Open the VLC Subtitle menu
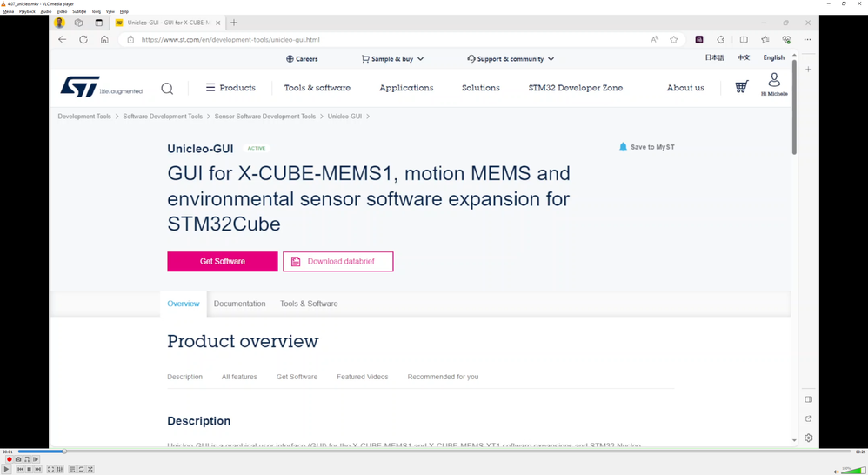 coord(79,11)
